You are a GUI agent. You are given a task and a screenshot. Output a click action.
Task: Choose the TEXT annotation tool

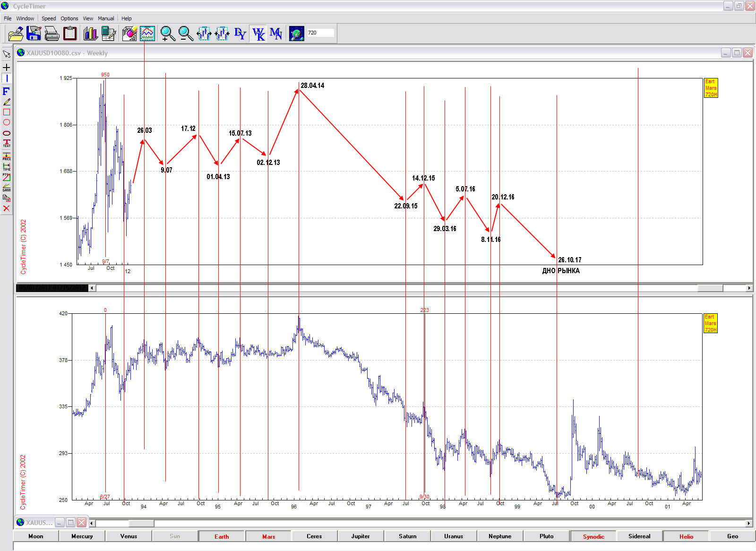pyautogui.click(x=7, y=143)
